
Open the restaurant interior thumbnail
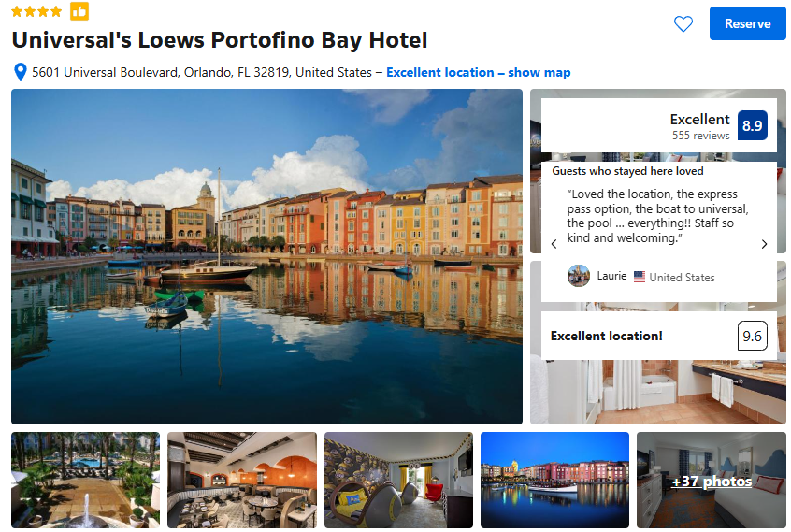[x=242, y=480]
